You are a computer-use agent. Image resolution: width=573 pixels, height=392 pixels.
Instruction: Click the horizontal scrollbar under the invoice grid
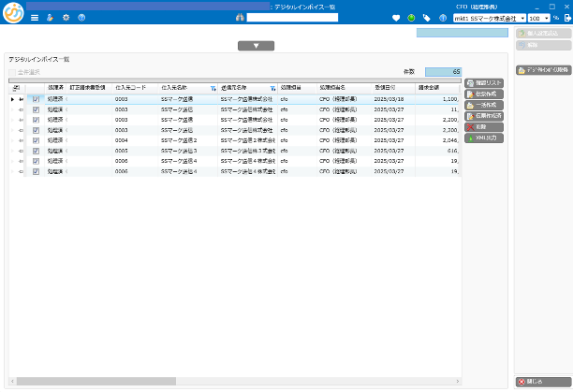(x=234, y=382)
